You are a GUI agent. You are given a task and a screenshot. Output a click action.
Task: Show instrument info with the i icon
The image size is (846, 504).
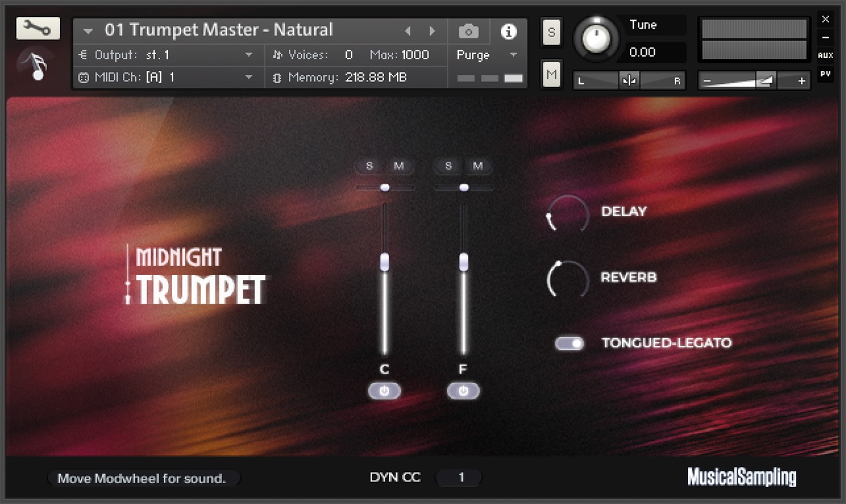(509, 31)
